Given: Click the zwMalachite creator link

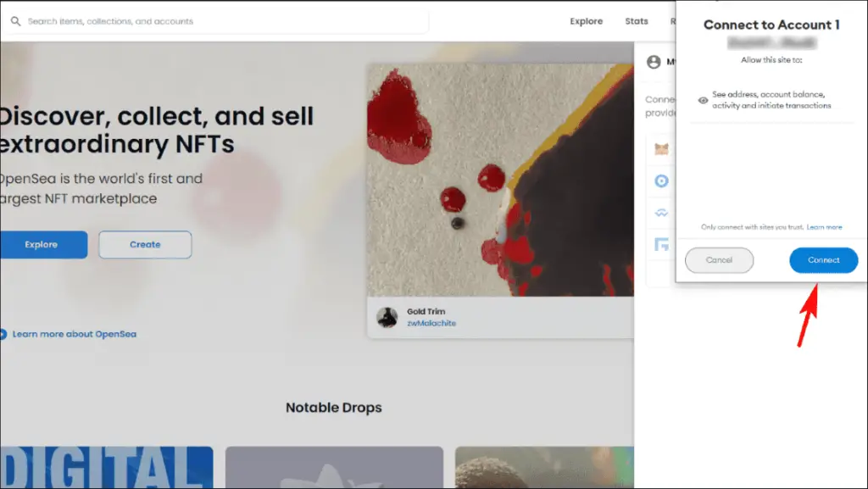Looking at the screenshot, I should coord(431,324).
